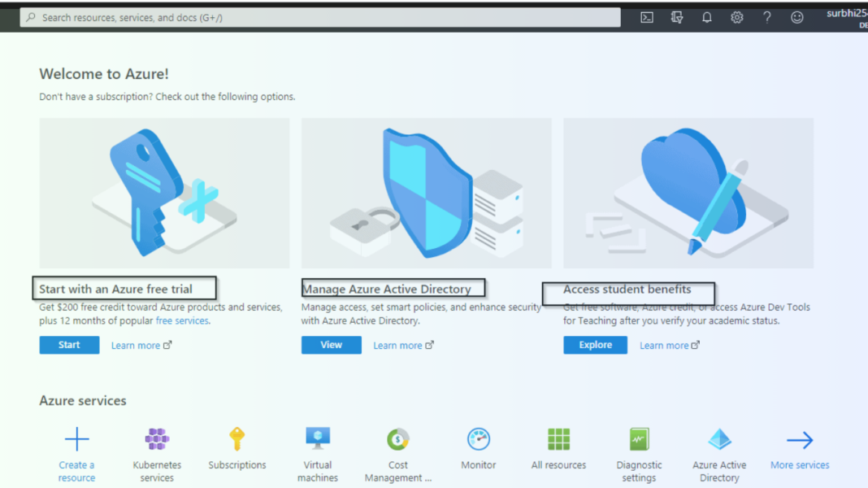Open Learn more link under free trial
The height and width of the screenshot is (488, 868).
136,345
